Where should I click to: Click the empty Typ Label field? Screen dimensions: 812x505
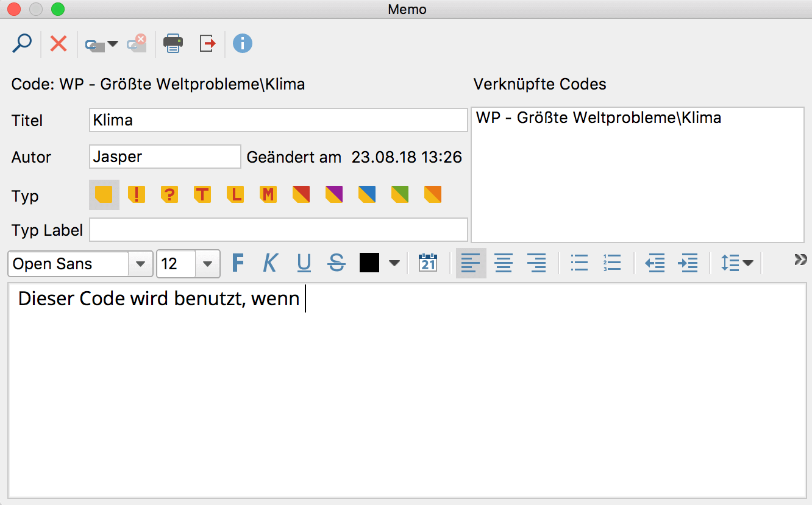pyautogui.click(x=279, y=230)
